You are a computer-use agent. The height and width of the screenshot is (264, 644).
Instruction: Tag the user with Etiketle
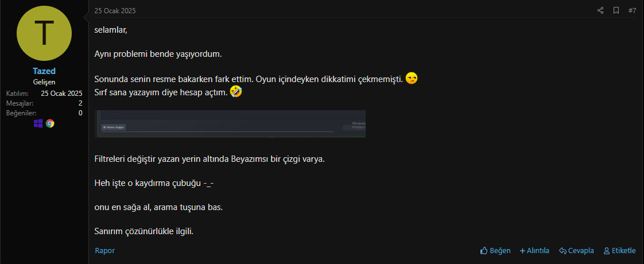coord(619,250)
